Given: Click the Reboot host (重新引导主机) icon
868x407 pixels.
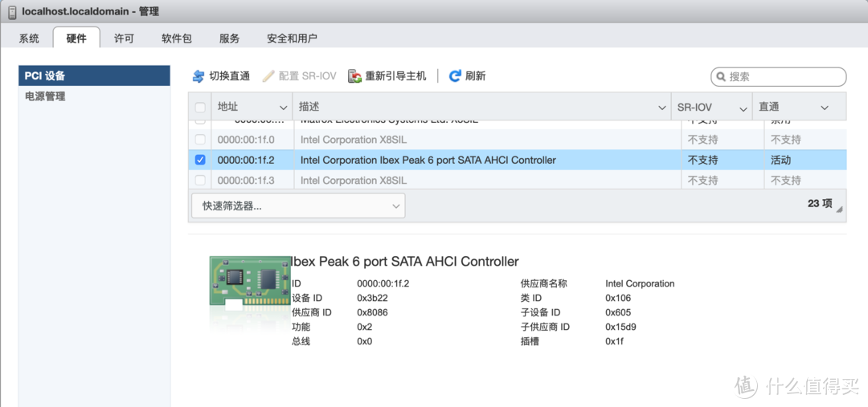Looking at the screenshot, I should click(x=354, y=76).
